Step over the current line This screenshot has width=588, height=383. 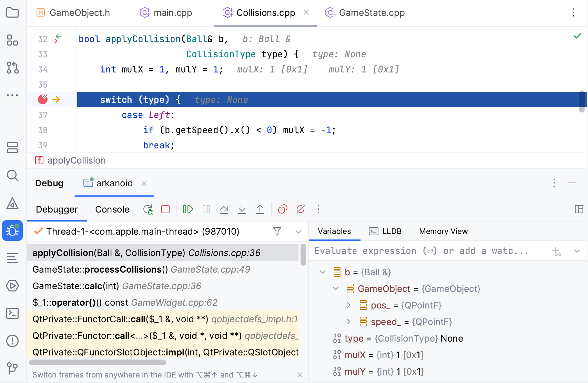(224, 209)
